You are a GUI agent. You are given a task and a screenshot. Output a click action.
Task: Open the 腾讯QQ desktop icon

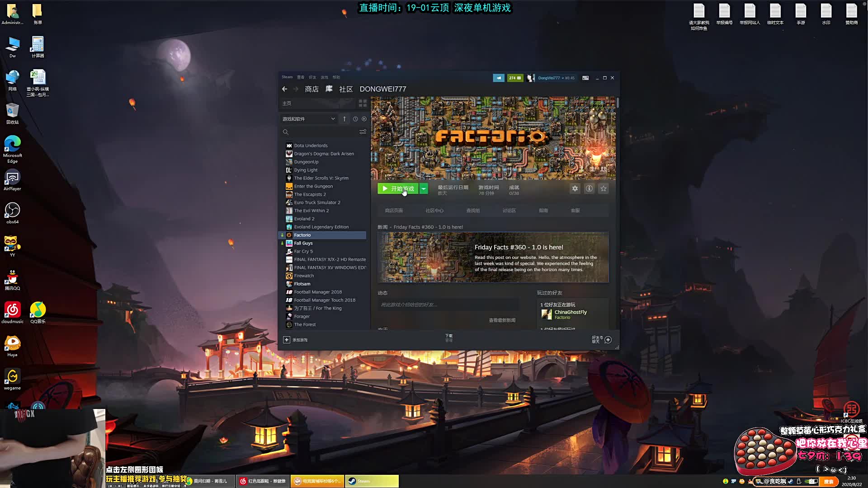12,280
